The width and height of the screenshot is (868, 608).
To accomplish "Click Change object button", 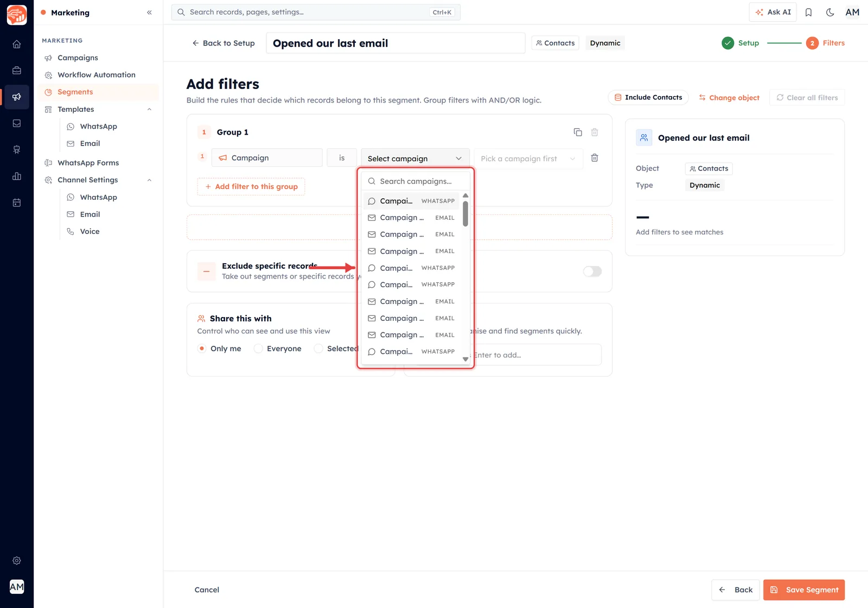I will click(x=729, y=98).
